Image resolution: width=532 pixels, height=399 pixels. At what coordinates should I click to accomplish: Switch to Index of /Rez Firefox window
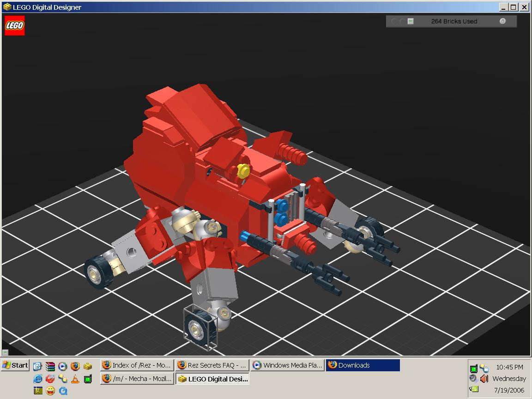pyautogui.click(x=137, y=365)
